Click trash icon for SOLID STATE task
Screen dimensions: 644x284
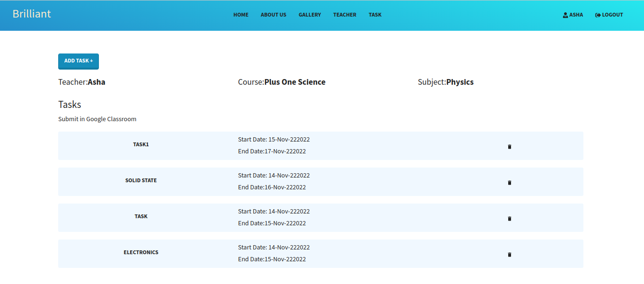pos(510,183)
